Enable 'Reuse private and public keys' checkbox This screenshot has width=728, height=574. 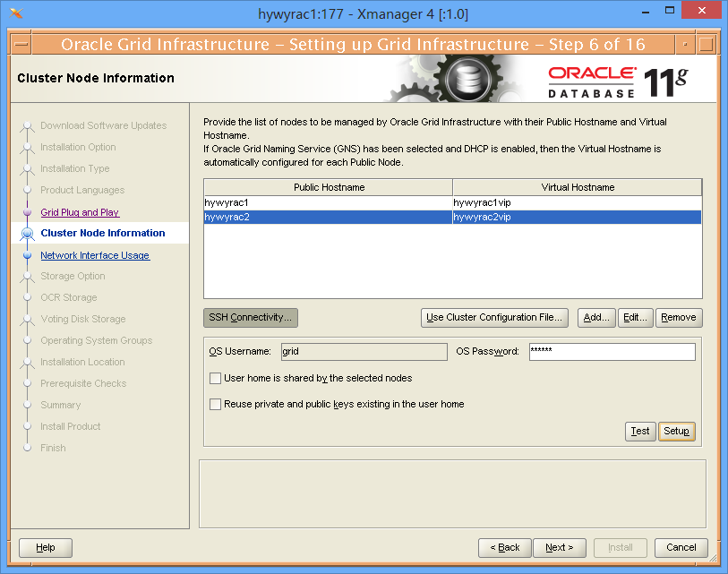coord(215,404)
